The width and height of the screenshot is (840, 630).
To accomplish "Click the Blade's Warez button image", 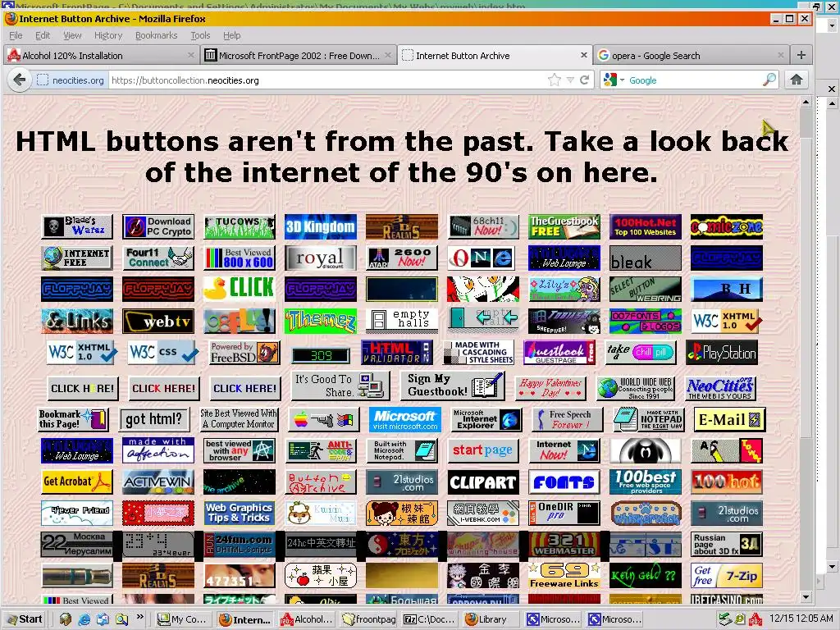I will tap(77, 226).
